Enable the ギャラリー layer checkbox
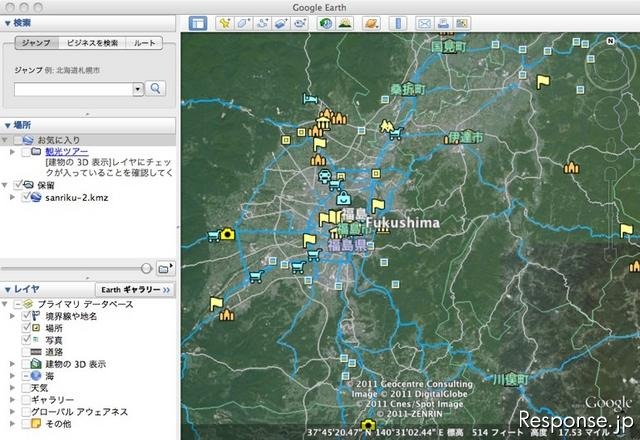640x440 pixels. coord(26,400)
